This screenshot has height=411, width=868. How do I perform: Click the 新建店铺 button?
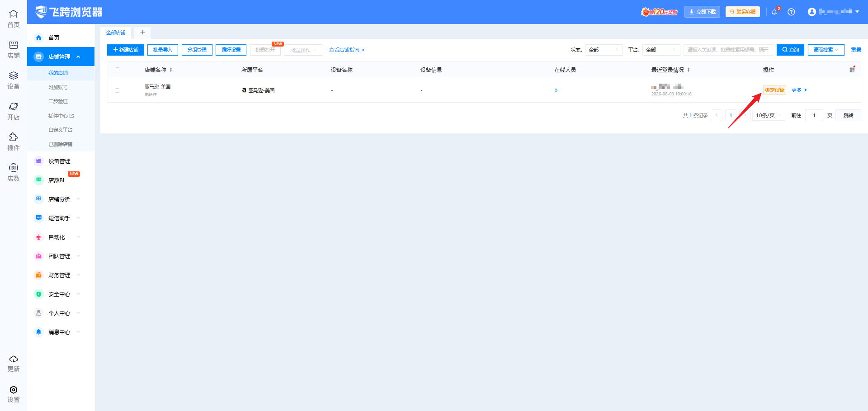point(126,50)
